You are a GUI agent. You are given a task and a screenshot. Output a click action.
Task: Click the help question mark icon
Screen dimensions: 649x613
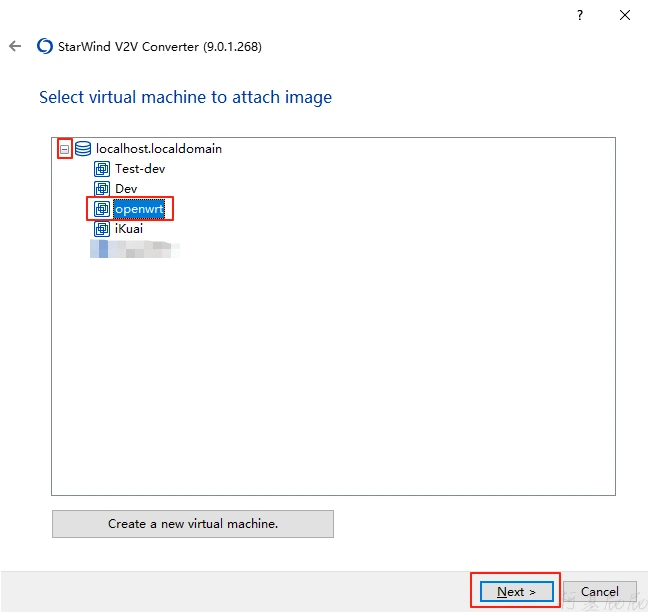click(580, 15)
